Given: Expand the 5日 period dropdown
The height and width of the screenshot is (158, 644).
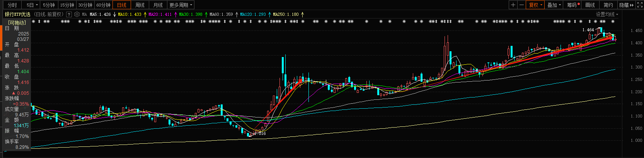Looking at the screenshot, I should (32, 5).
